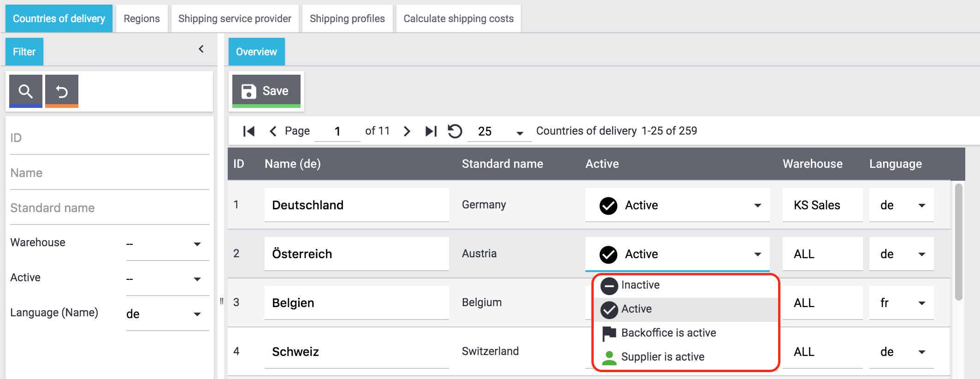Go to the next page arrow
This screenshot has width=980, height=379.
tap(407, 131)
